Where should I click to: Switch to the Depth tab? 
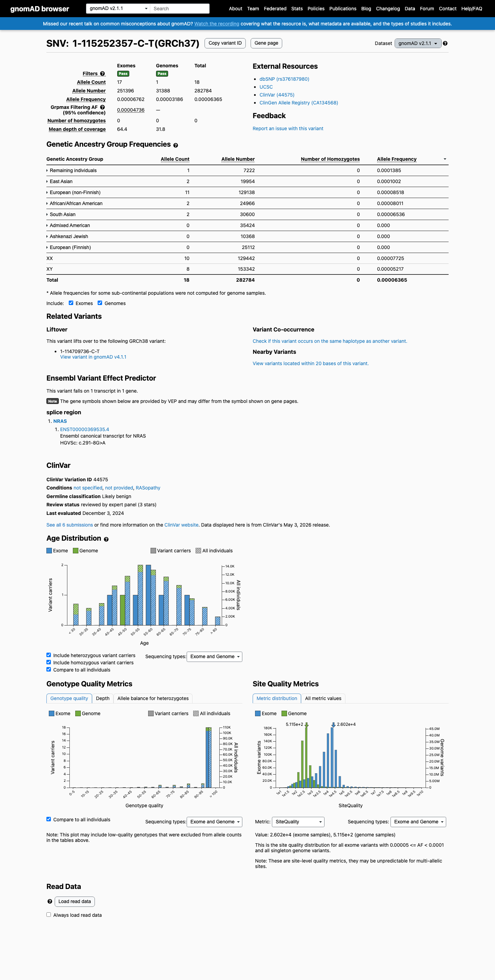click(x=102, y=698)
